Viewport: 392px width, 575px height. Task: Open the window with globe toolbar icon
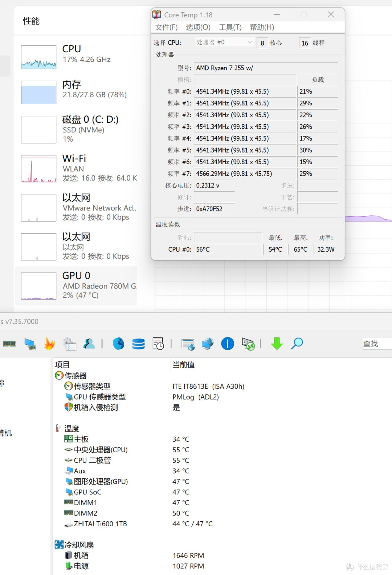click(188, 344)
